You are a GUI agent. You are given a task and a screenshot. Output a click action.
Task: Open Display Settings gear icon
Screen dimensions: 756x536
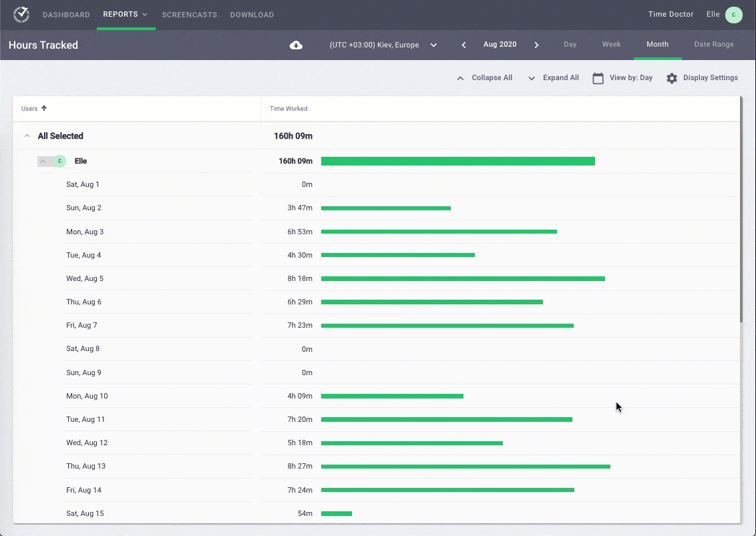point(672,78)
